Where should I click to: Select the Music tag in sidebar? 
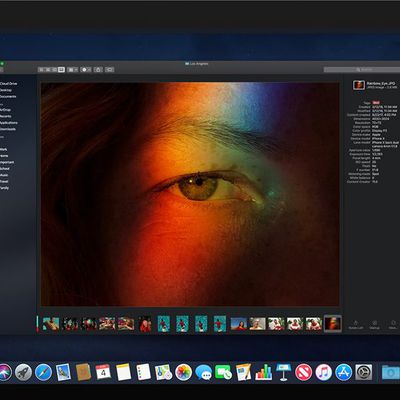click(x=4, y=175)
